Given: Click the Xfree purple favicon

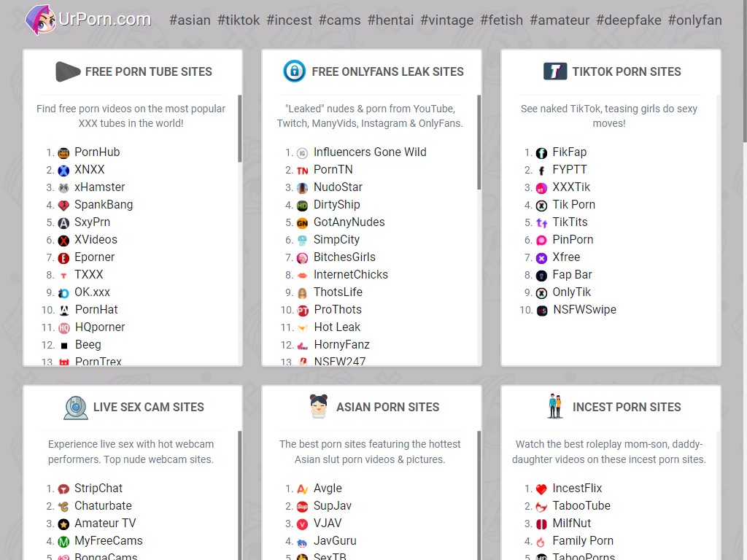Looking at the screenshot, I should (541, 258).
